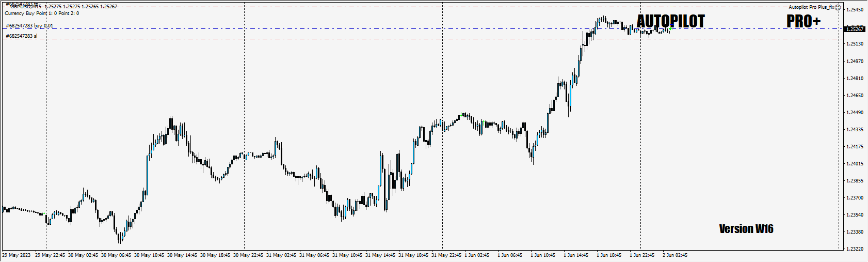Click price scale value 1.25130

click(x=856, y=44)
